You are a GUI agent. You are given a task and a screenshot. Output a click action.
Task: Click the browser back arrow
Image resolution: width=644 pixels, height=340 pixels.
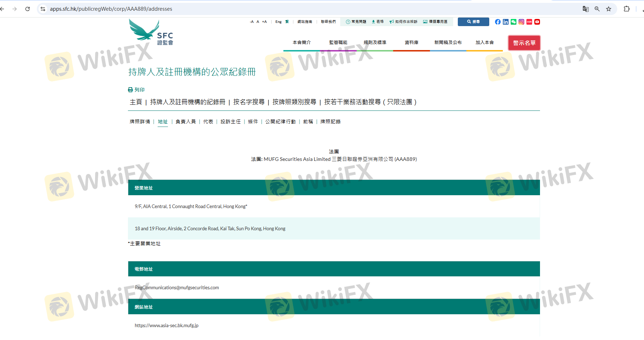[2, 9]
